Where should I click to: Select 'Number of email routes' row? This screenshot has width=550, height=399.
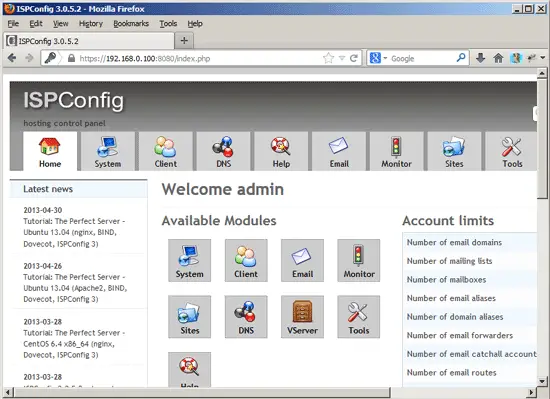470,372
